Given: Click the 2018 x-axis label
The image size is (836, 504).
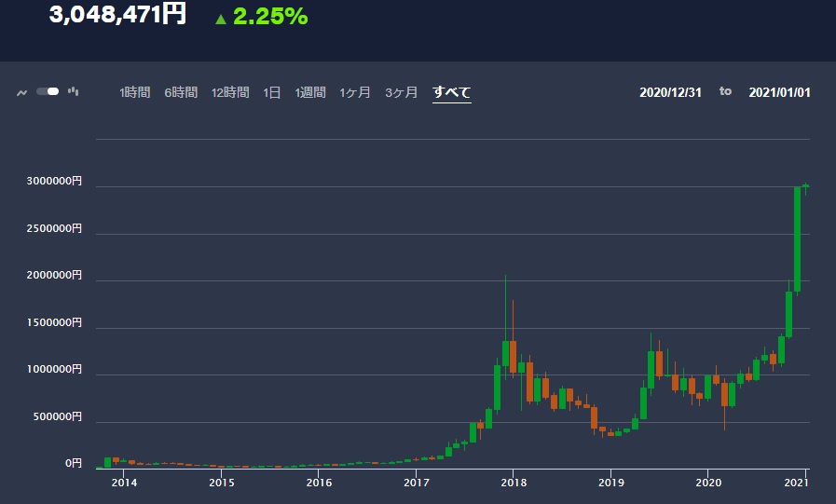Looking at the screenshot, I should [x=514, y=483].
